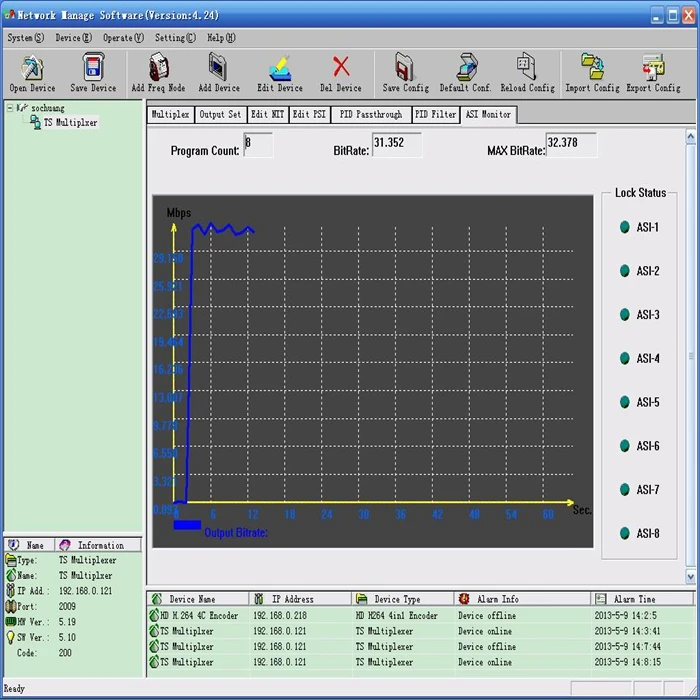Click the Ready status bar text
Image resolution: width=700 pixels, height=700 pixels.
pyautogui.click(x=14, y=688)
